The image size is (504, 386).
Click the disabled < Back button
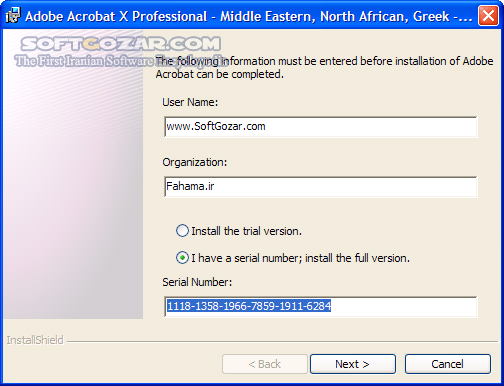265,364
